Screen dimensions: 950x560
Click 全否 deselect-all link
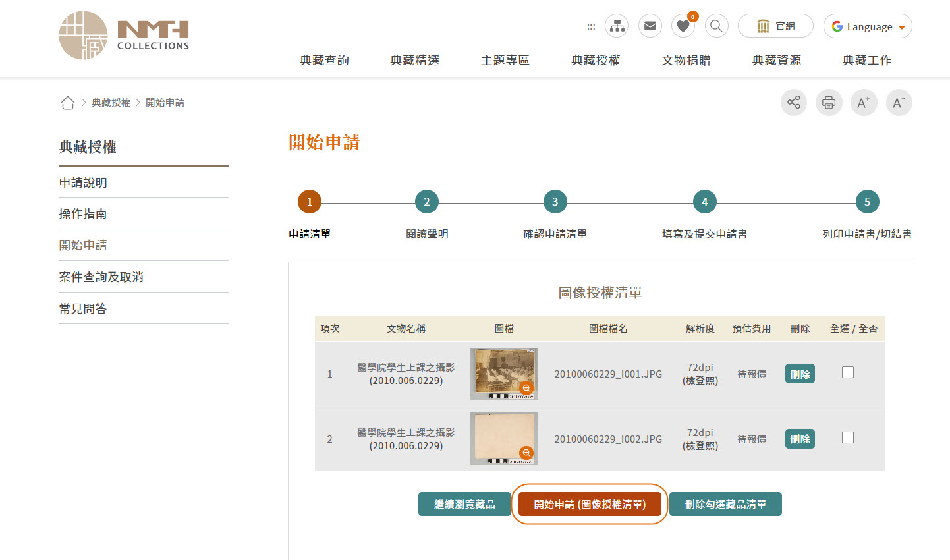pyautogui.click(x=868, y=328)
